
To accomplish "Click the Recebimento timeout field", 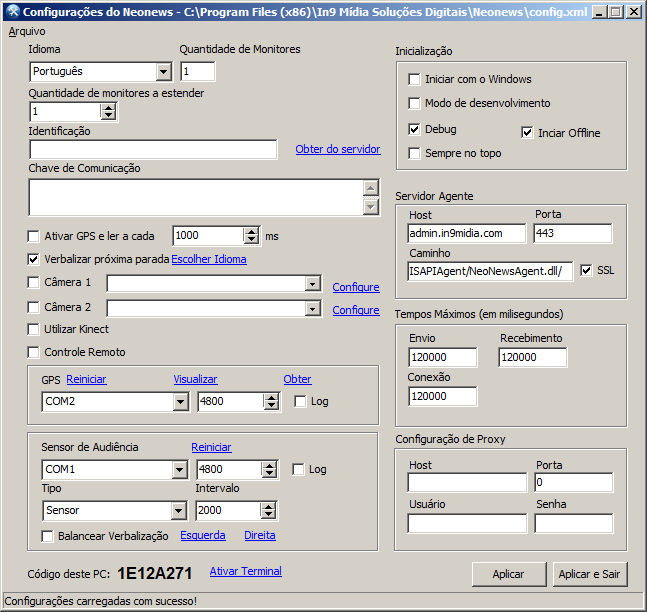I will point(533,357).
